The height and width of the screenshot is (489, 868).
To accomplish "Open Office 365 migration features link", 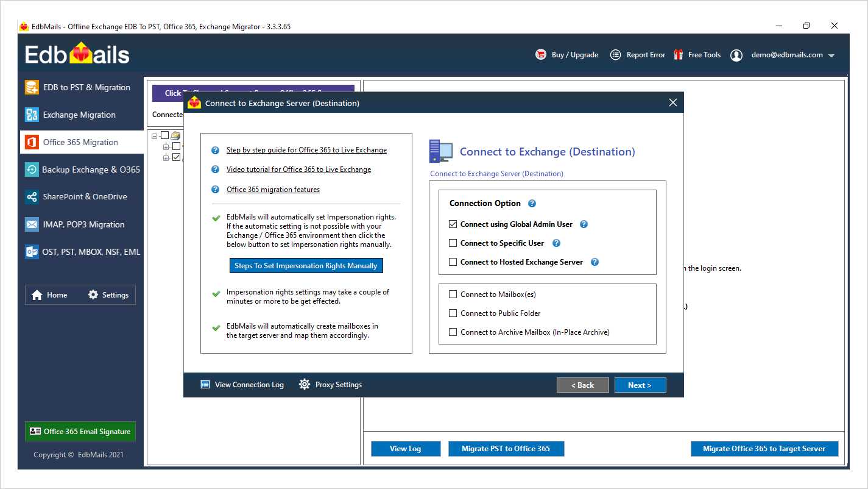I will tap(273, 190).
